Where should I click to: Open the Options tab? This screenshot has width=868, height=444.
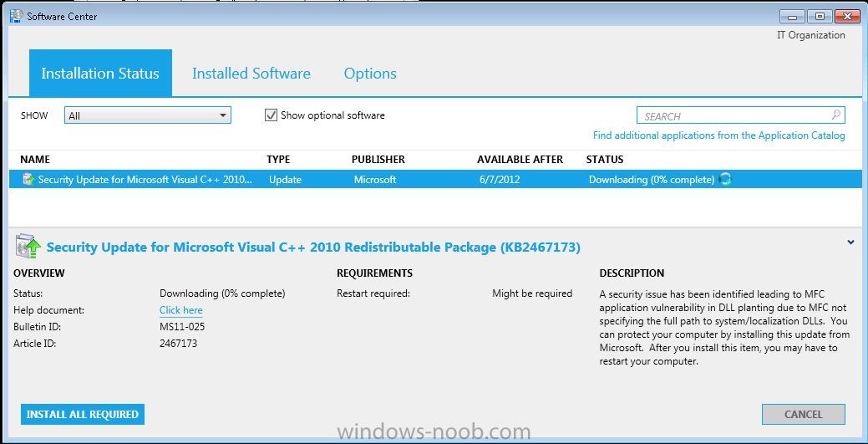pos(370,74)
